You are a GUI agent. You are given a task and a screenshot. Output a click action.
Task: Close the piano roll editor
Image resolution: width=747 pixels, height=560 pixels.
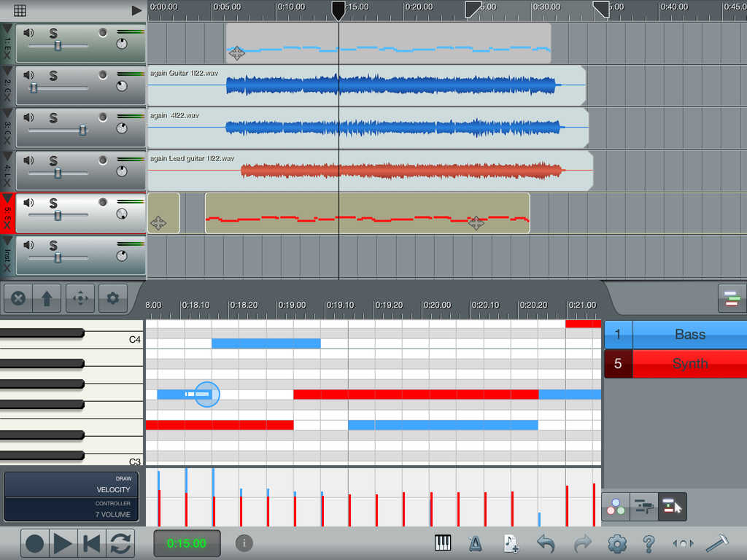click(19, 298)
